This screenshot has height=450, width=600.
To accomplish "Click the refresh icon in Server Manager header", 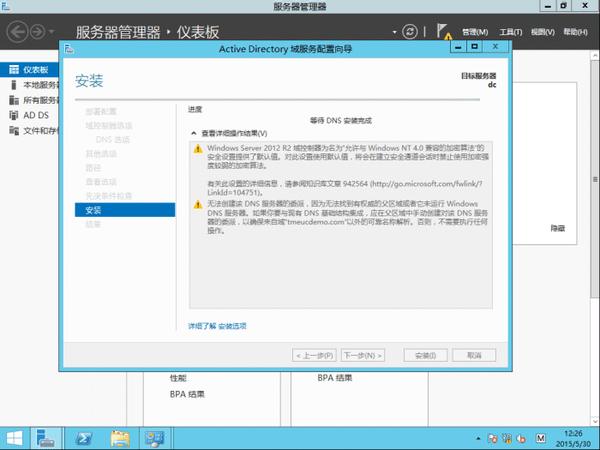I will click(409, 32).
